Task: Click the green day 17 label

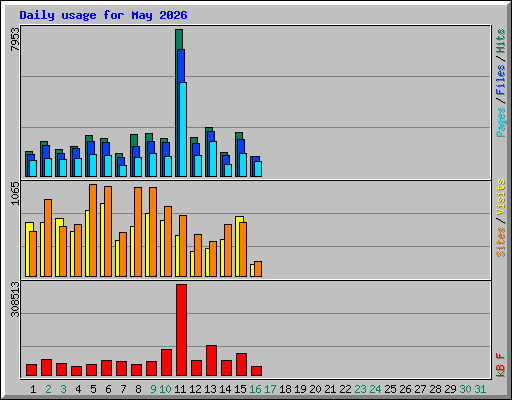Action: (x=270, y=389)
